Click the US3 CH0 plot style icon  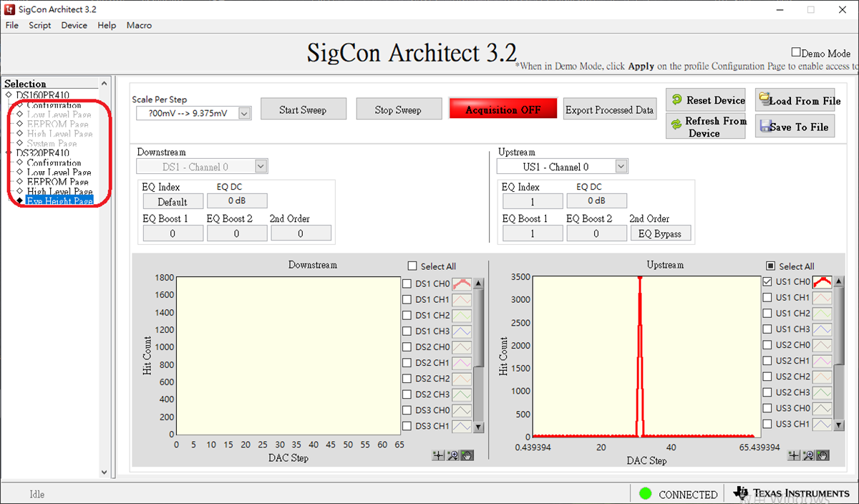click(x=822, y=408)
